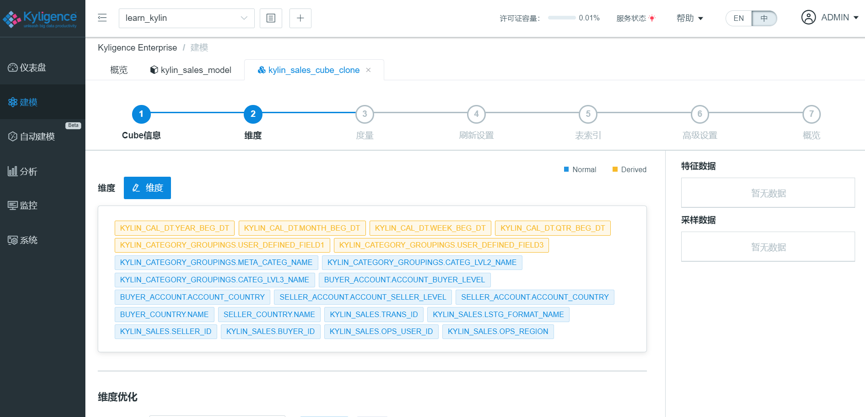Switch language to EN
865x417 pixels.
pos(738,19)
